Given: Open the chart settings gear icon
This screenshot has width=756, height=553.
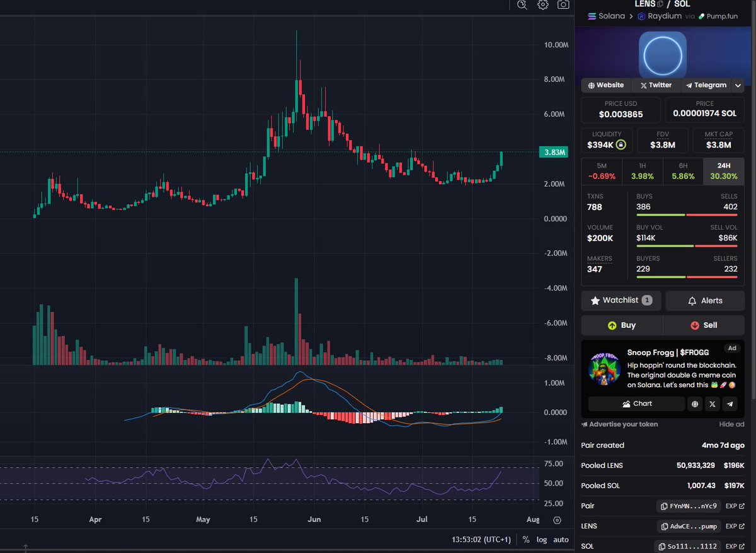Looking at the screenshot, I should 542,4.
